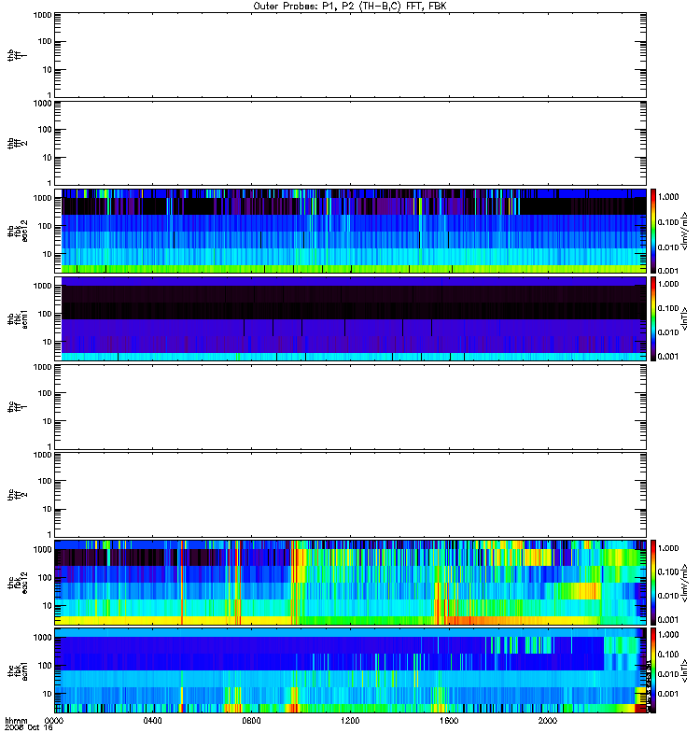Click the '0.001' value on thb scm1 color bar

(x=668, y=357)
